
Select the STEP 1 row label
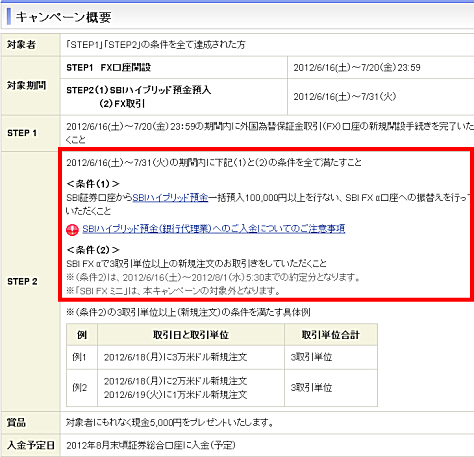point(22,133)
